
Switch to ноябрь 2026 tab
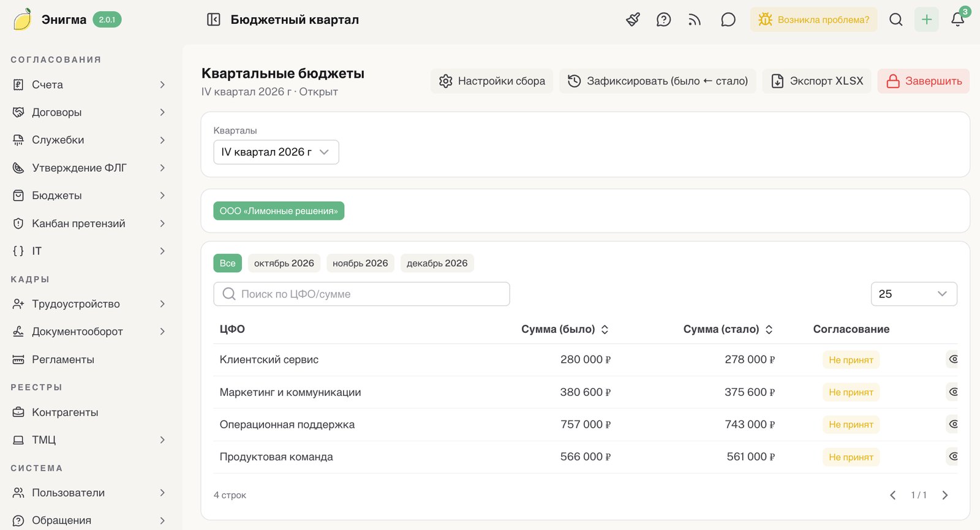(360, 263)
